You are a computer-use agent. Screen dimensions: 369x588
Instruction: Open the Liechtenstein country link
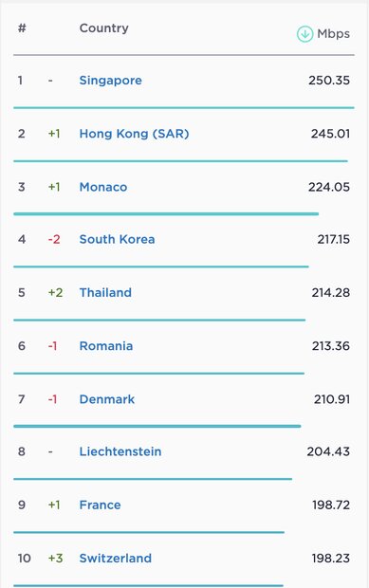click(x=120, y=451)
